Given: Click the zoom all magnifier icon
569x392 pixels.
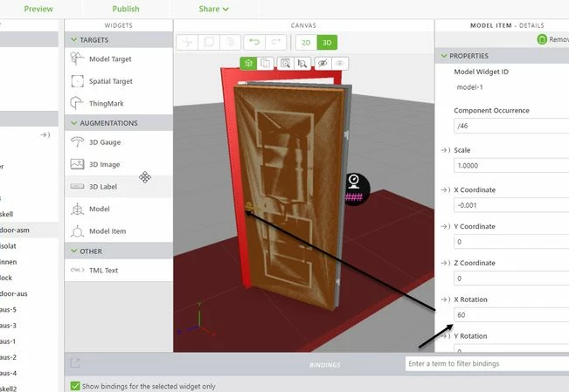Looking at the screenshot, I should pyautogui.click(x=285, y=63).
